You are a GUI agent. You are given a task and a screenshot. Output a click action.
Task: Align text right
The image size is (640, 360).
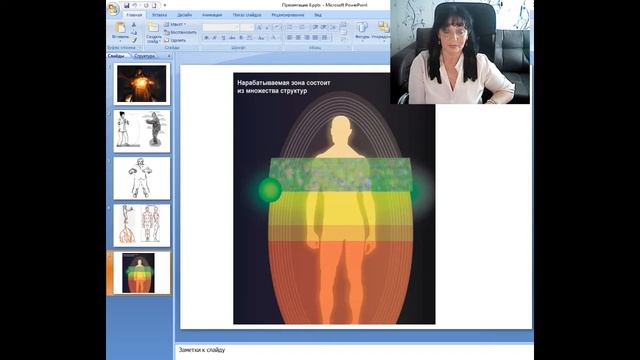pos(307,38)
